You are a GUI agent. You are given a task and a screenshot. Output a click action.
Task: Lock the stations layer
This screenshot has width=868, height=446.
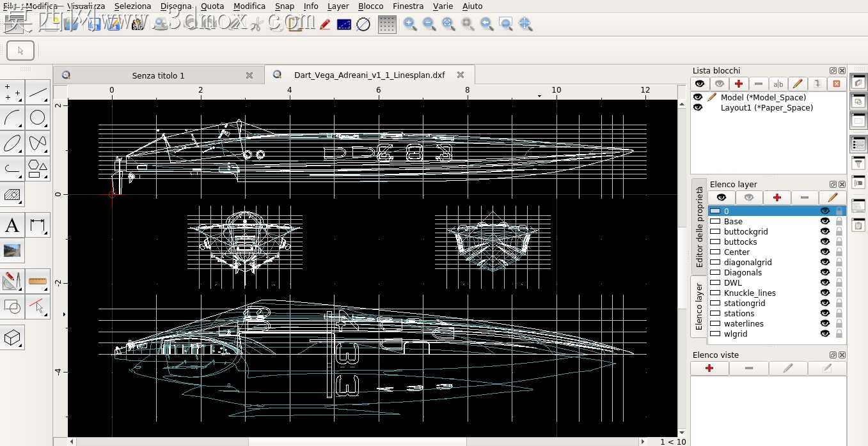839,313
